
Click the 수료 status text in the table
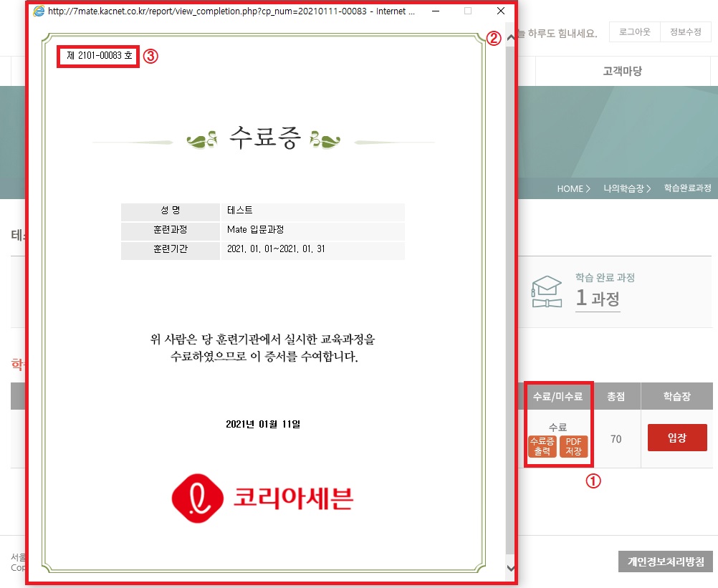pos(557,427)
